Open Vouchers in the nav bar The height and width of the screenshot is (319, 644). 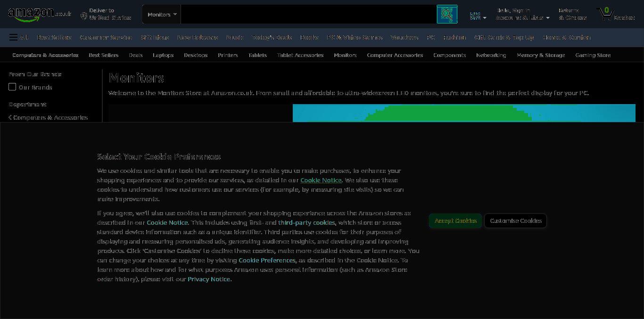click(405, 37)
